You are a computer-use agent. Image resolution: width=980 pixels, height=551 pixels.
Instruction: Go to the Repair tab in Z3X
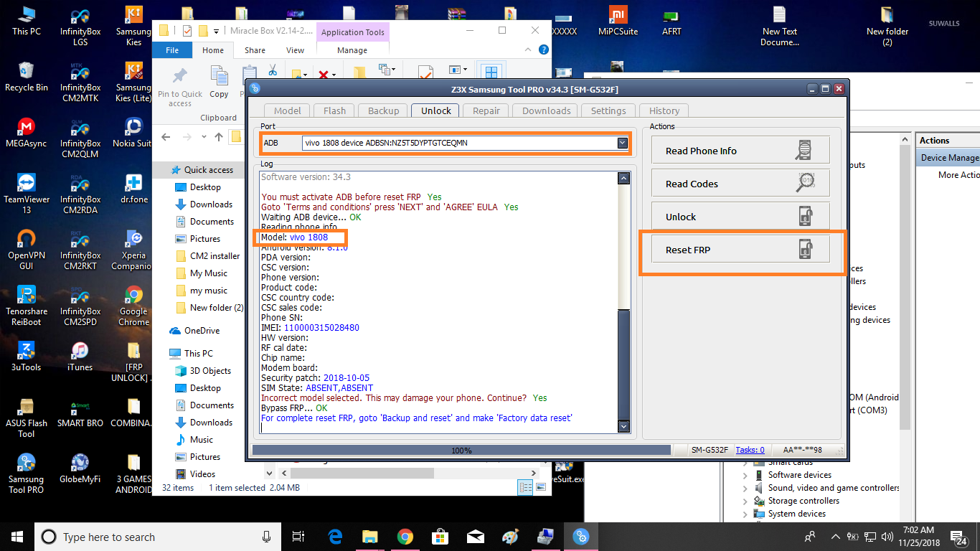(x=486, y=110)
